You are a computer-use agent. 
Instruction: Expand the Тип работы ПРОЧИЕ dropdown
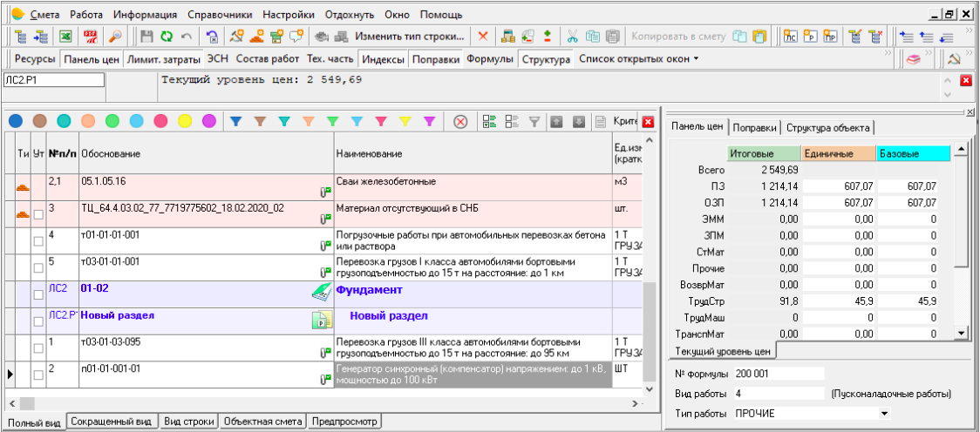pyautogui.click(x=887, y=412)
